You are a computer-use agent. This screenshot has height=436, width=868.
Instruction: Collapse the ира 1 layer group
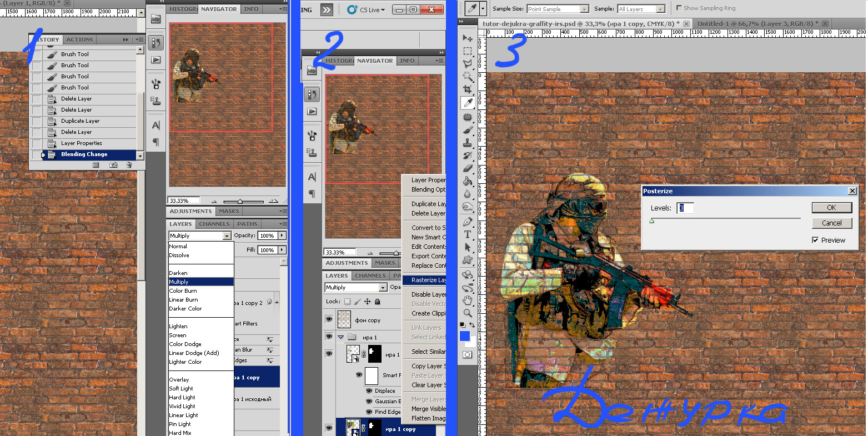(x=341, y=337)
